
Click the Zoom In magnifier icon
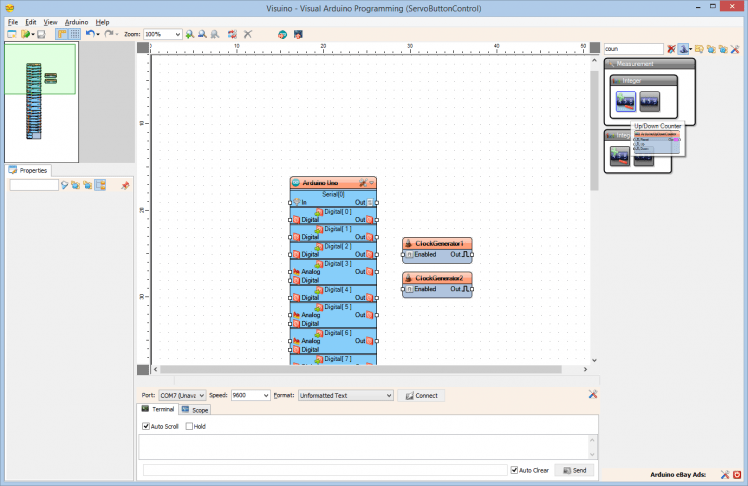190,34
